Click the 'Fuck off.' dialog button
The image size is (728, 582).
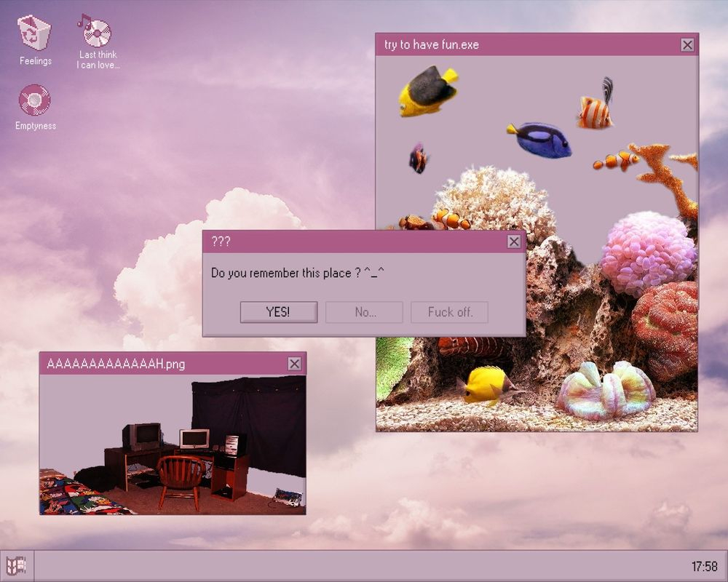click(x=449, y=312)
